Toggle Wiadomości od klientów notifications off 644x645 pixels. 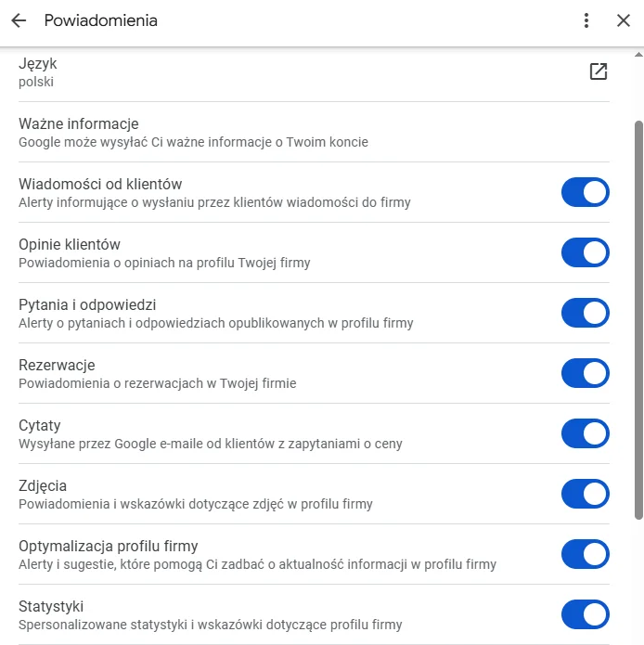point(586,192)
